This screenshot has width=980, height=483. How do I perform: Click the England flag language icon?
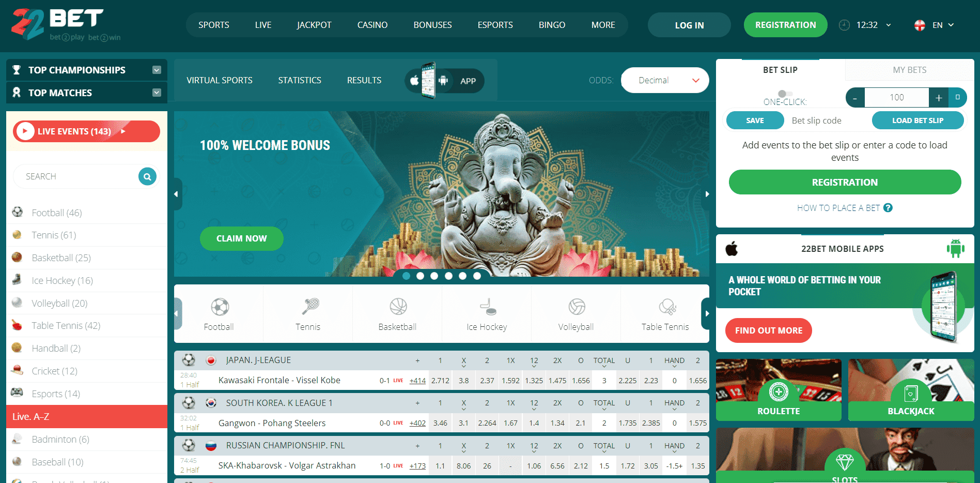click(920, 25)
